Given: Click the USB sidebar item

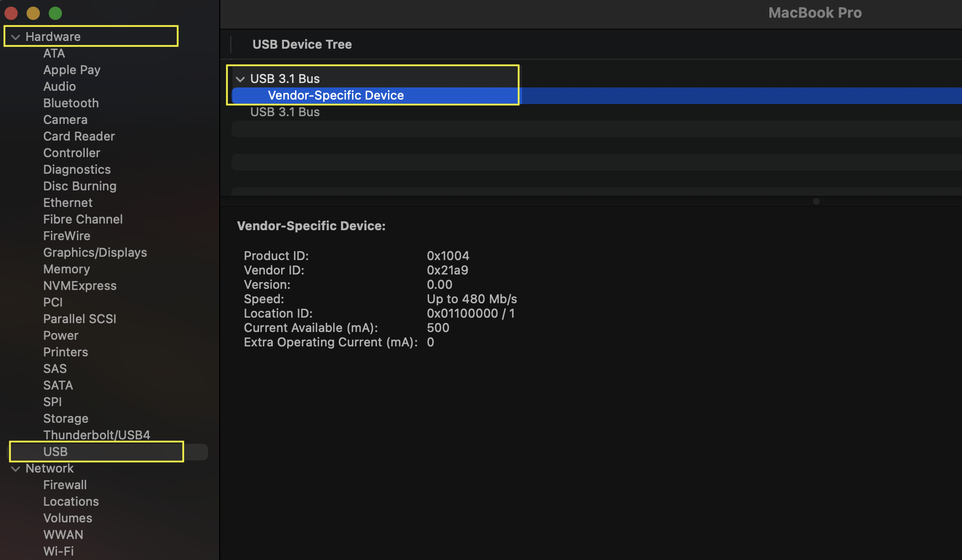Looking at the screenshot, I should pos(55,452).
